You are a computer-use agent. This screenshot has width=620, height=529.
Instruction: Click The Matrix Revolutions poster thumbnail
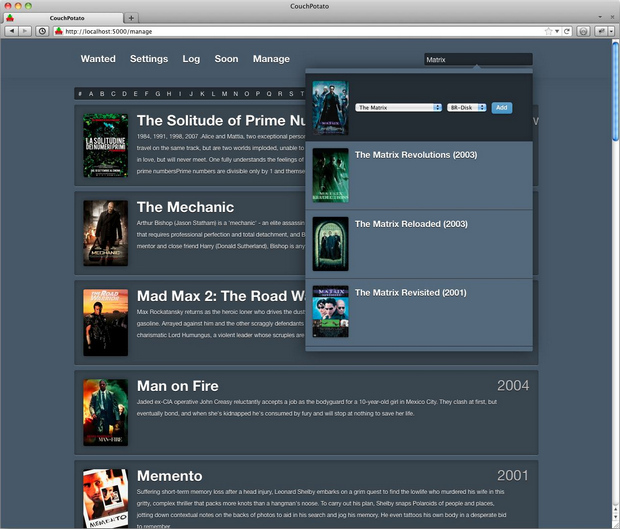[331, 175]
